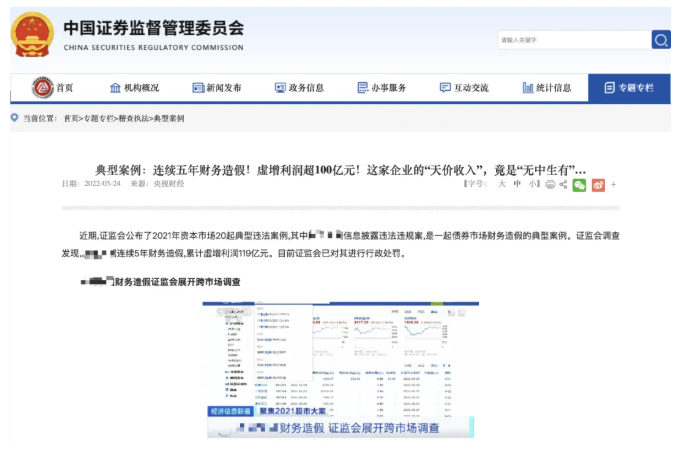Click the national emblem logo
This screenshot has height=464, width=682.
[34, 34]
